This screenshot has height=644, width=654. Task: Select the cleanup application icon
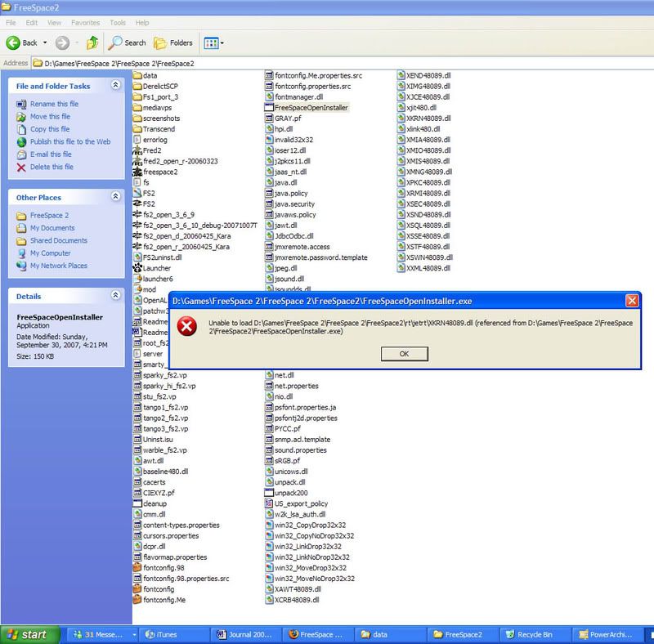click(x=137, y=503)
